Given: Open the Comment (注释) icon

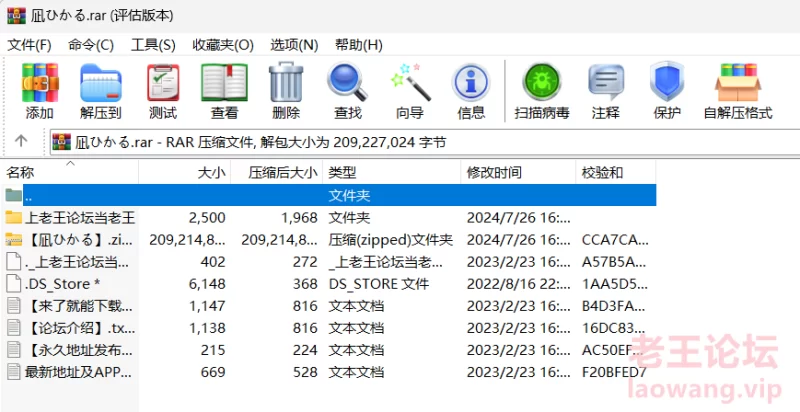Looking at the screenshot, I should click(606, 83).
